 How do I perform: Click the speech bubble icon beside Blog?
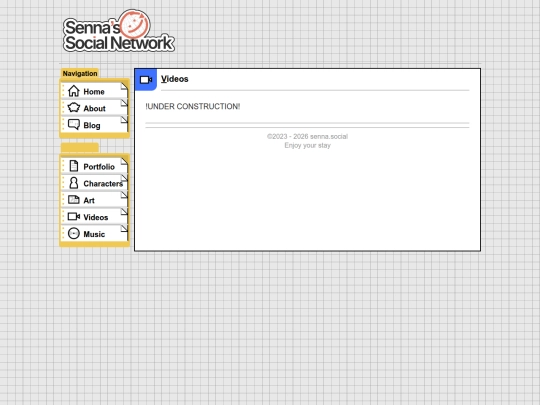(x=74, y=125)
